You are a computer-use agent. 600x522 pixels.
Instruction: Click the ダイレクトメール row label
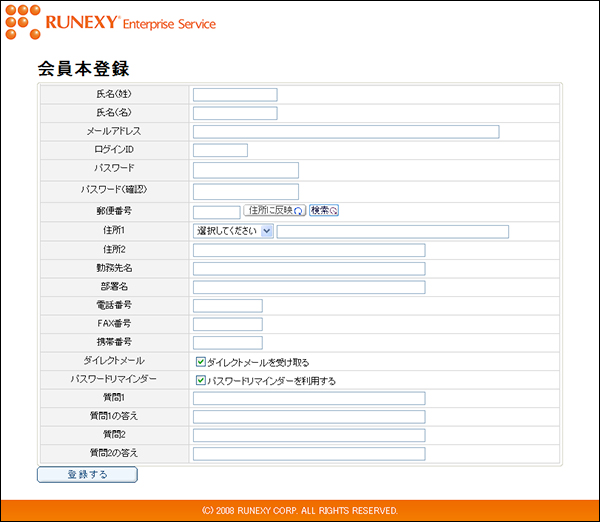click(114, 361)
